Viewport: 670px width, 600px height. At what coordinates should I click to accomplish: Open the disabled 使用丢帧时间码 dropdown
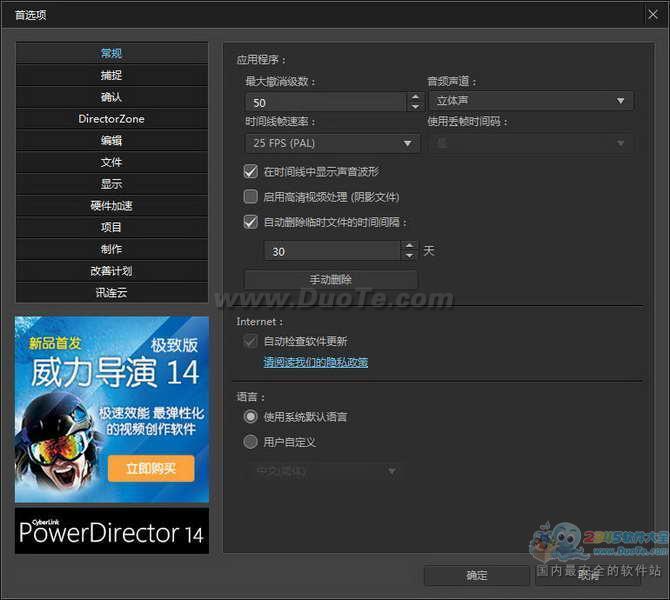pyautogui.click(x=531, y=143)
